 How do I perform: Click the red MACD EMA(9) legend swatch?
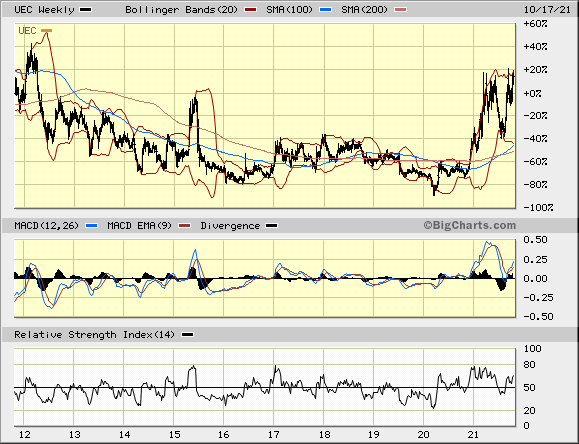click(184, 226)
